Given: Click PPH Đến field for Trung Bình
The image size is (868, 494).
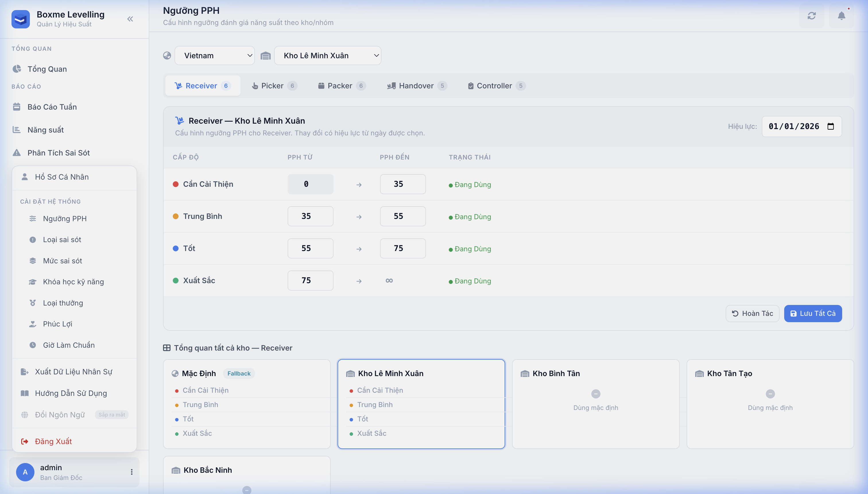Looking at the screenshot, I should [x=403, y=217].
